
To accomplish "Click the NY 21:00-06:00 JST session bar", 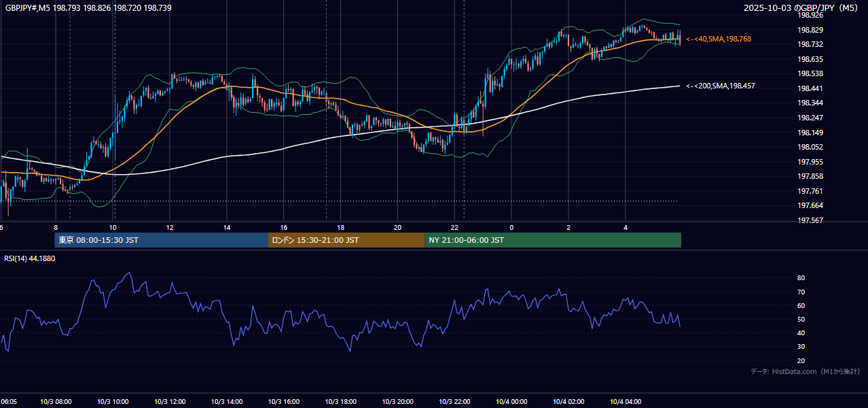I will (x=553, y=240).
